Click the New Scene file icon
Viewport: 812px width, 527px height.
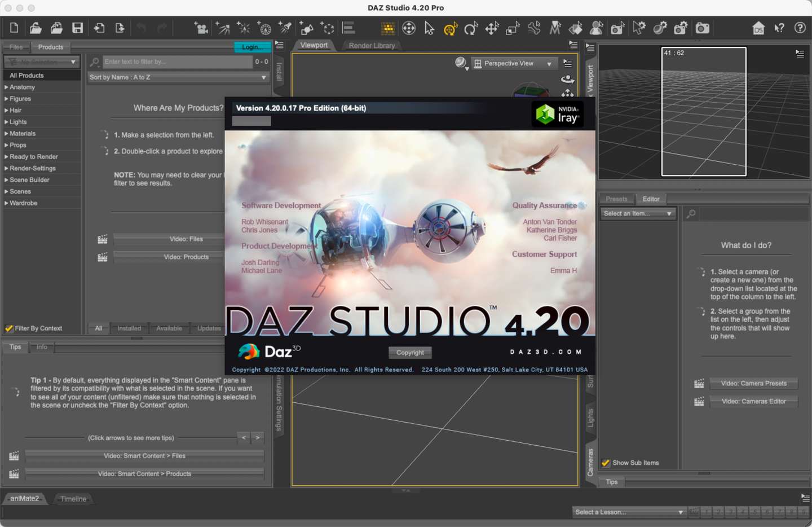(x=14, y=28)
